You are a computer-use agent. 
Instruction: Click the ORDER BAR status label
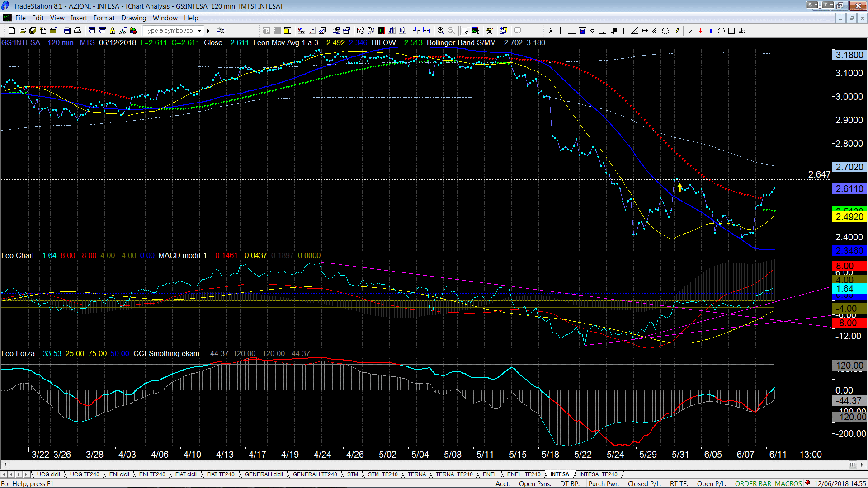point(753,483)
